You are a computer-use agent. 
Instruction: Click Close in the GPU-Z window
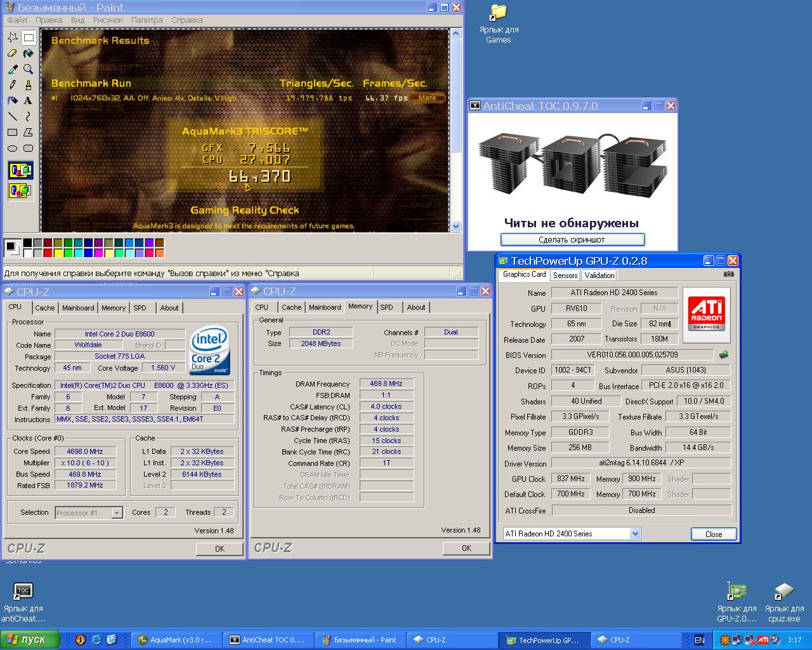714,534
